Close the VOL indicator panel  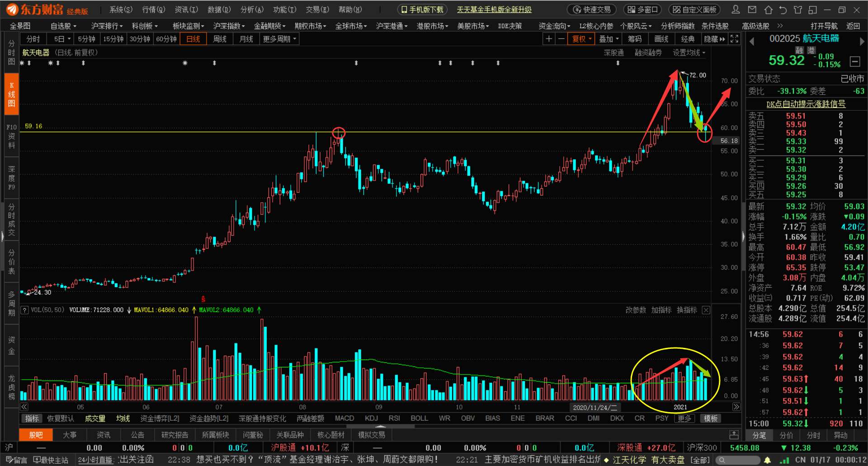coord(706,310)
